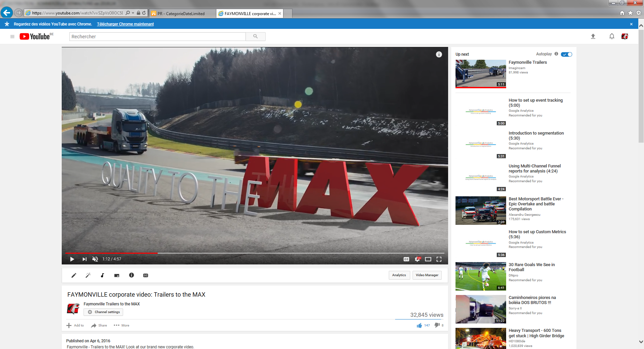
Task: Skip to next video
Action: coord(84,259)
